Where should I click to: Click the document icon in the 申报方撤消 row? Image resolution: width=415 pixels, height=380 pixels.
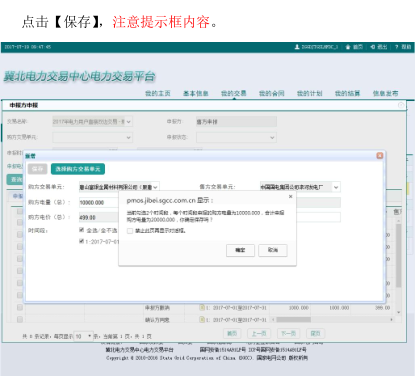click(x=202, y=307)
